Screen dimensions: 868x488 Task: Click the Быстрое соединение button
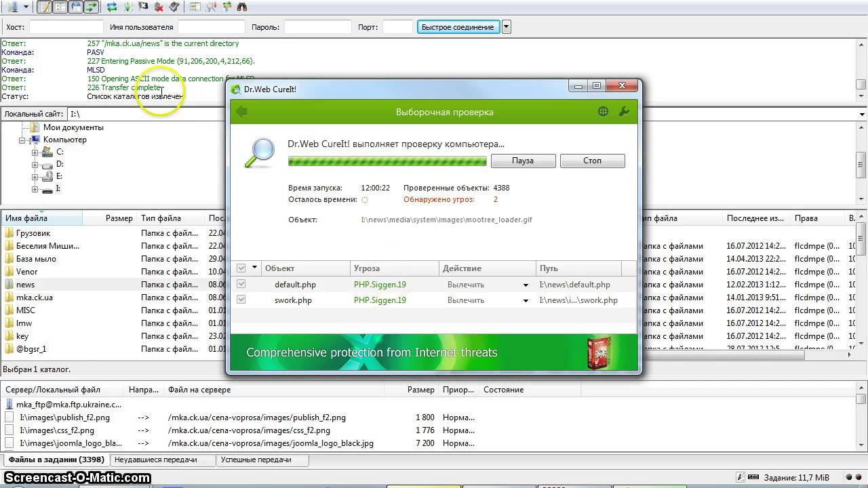(x=458, y=27)
